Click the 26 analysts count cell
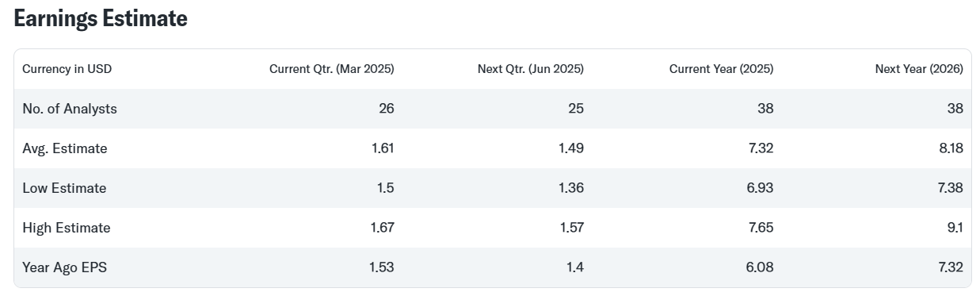Image resolution: width=980 pixels, height=296 pixels. 387,109
